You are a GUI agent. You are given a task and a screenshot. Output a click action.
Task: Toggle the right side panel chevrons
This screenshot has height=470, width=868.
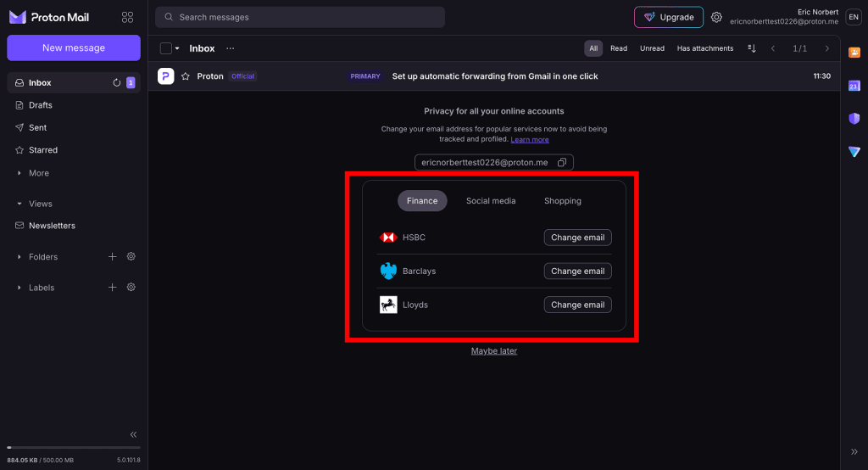(x=854, y=451)
